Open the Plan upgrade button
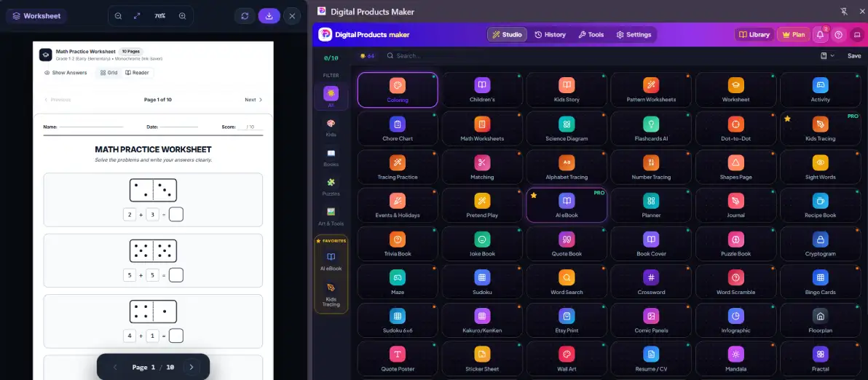868x380 pixels. point(793,34)
